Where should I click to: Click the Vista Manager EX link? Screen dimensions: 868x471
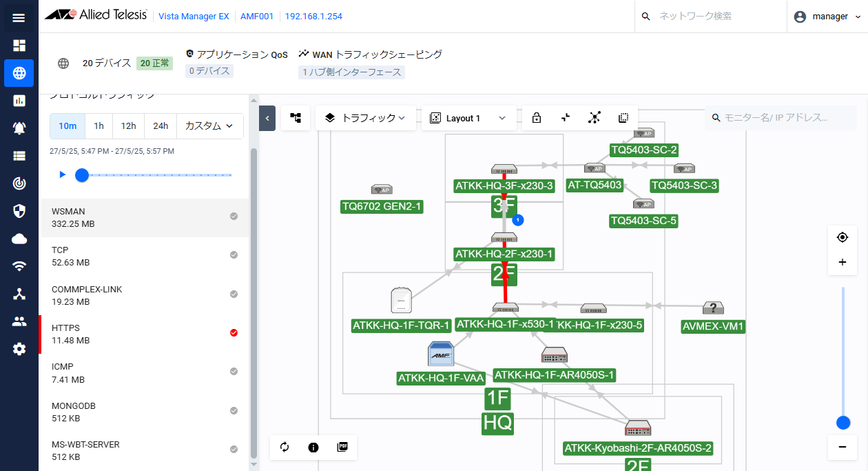pos(194,17)
